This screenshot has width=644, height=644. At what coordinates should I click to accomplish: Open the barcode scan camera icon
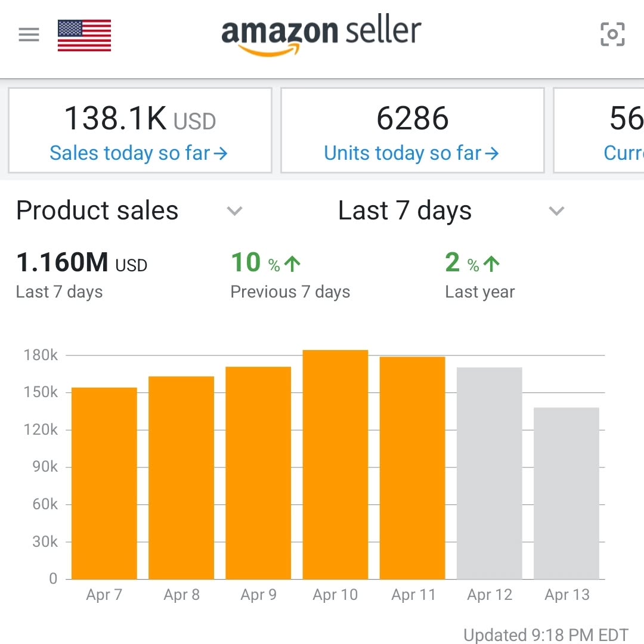612,35
